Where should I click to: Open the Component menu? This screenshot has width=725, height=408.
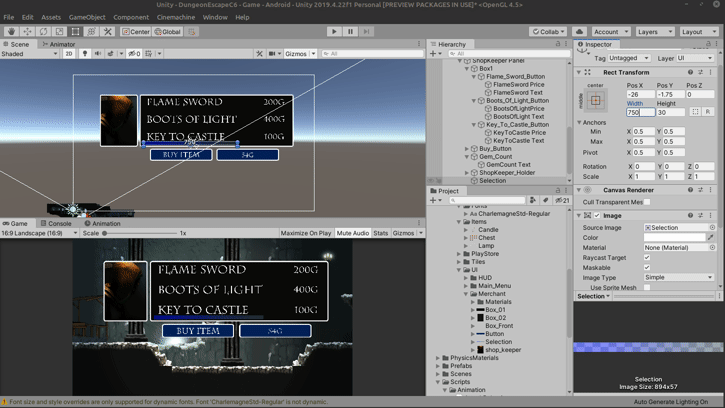tap(131, 17)
